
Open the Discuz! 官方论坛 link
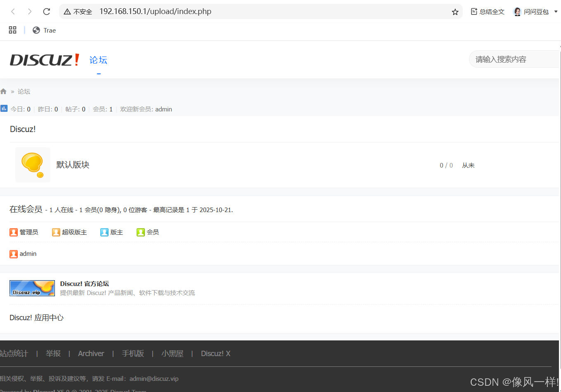(x=85, y=284)
